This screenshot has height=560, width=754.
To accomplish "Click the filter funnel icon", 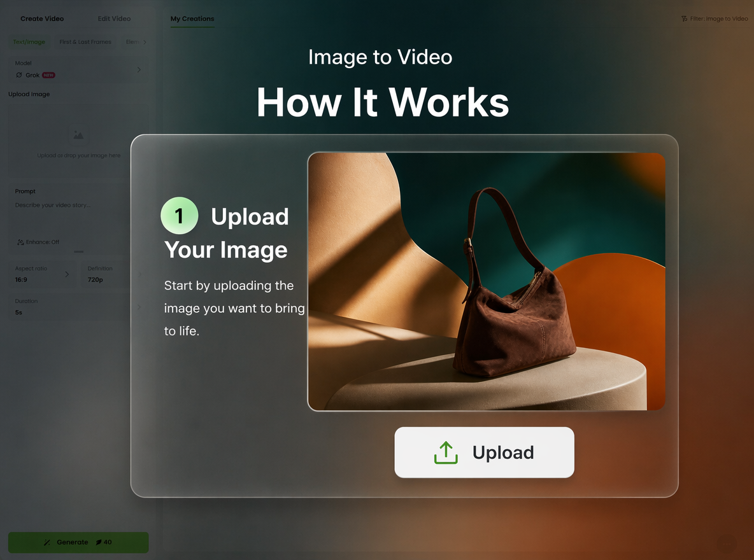I will [x=685, y=18].
